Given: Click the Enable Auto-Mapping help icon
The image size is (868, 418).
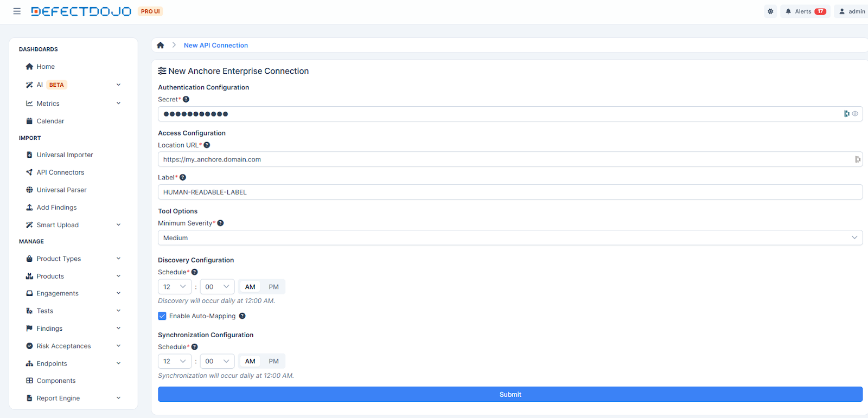Looking at the screenshot, I should pos(242,316).
